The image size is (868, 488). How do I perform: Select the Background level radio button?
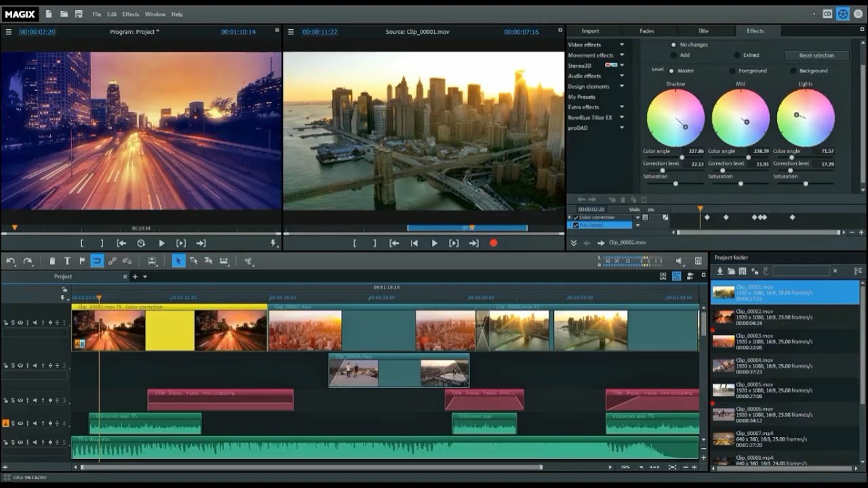click(x=793, y=70)
